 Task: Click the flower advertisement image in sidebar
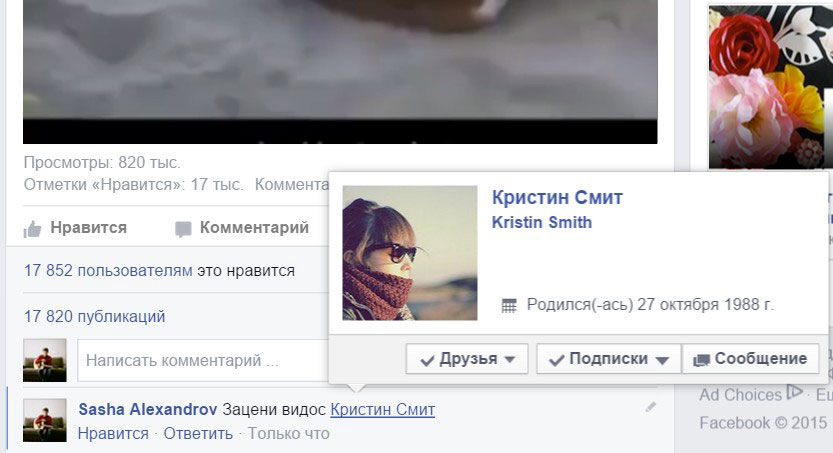[x=770, y=87]
